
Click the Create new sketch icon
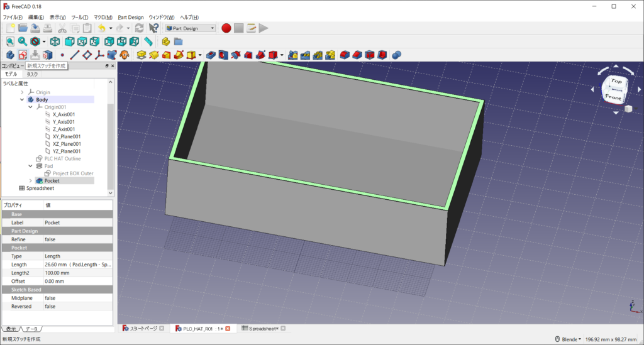[22, 55]
